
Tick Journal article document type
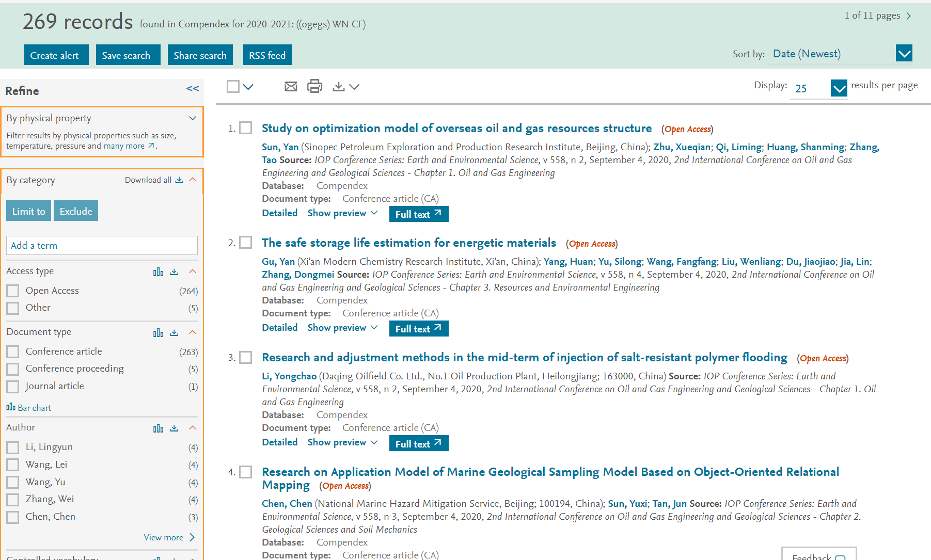[x=13, y=387]
